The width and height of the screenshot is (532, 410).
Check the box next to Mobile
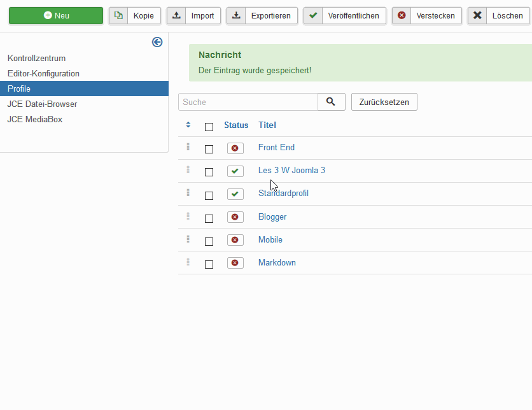tap(209, 241)
